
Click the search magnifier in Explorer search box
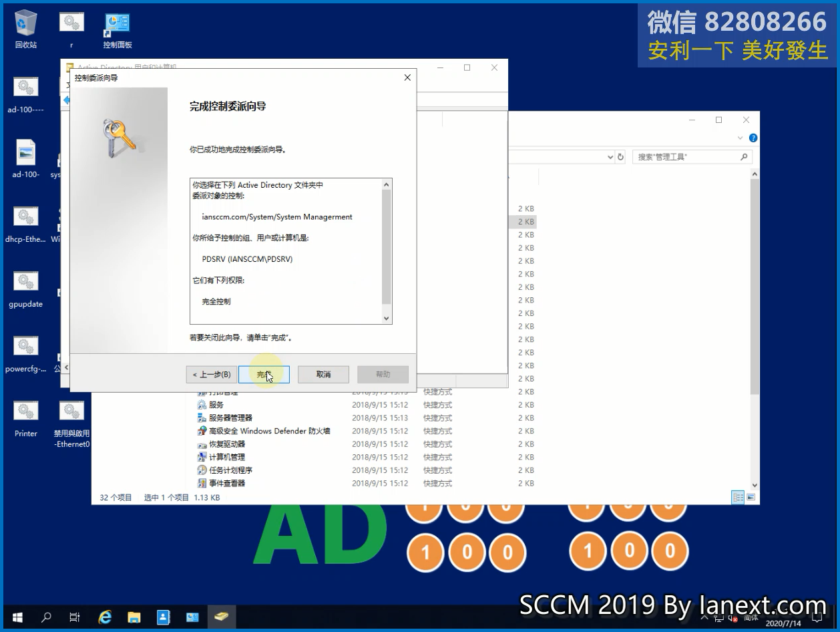[x=744, y=157]
